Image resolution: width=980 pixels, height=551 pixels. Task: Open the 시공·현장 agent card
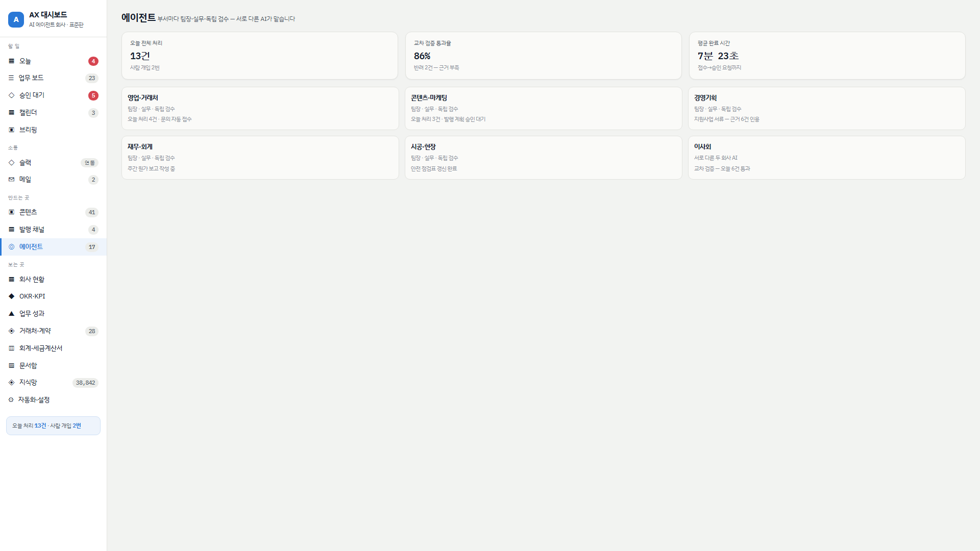(543, 158)
